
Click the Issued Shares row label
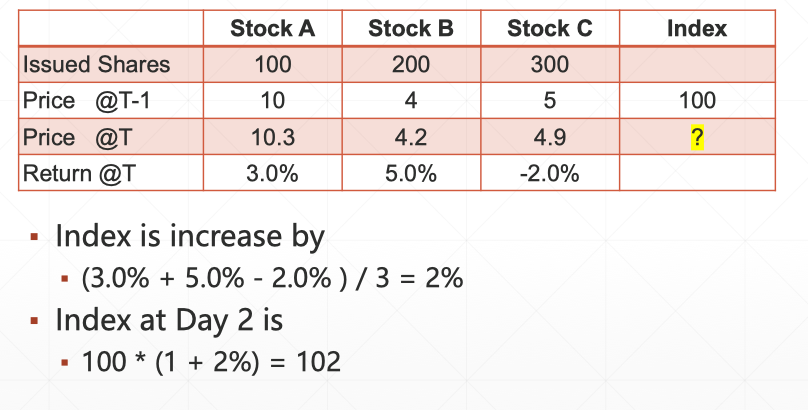[96, 65]
